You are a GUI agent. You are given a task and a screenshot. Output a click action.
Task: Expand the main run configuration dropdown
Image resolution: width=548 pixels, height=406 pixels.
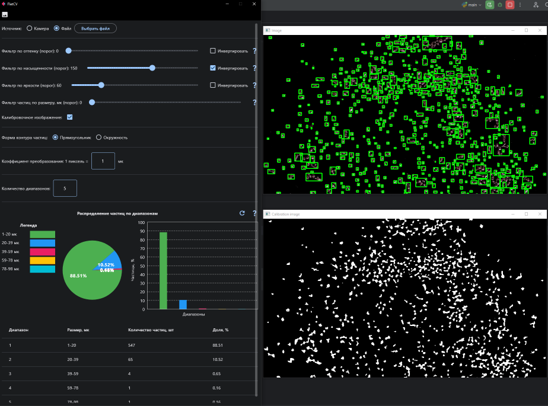point(472,5)
